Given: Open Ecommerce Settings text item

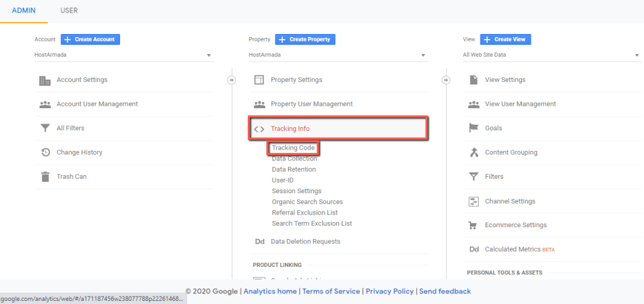Looking at the screenshot, I should tap(516, 225).
